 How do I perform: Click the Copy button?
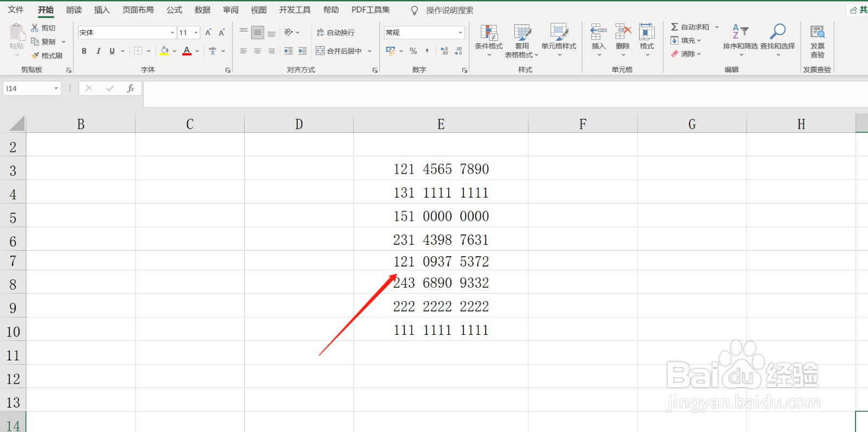point(43,42)
